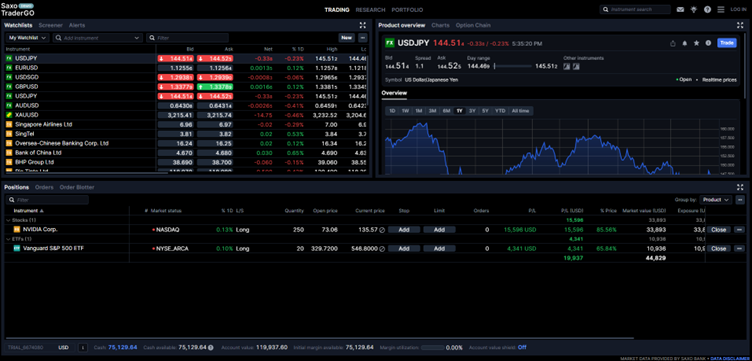
Task: Select the YTD chart range
Action: coord(500,111)
